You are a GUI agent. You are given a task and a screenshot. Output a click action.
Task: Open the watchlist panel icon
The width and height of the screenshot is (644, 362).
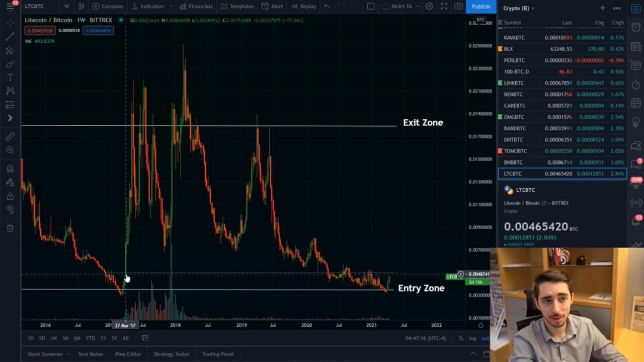point(635,9)
